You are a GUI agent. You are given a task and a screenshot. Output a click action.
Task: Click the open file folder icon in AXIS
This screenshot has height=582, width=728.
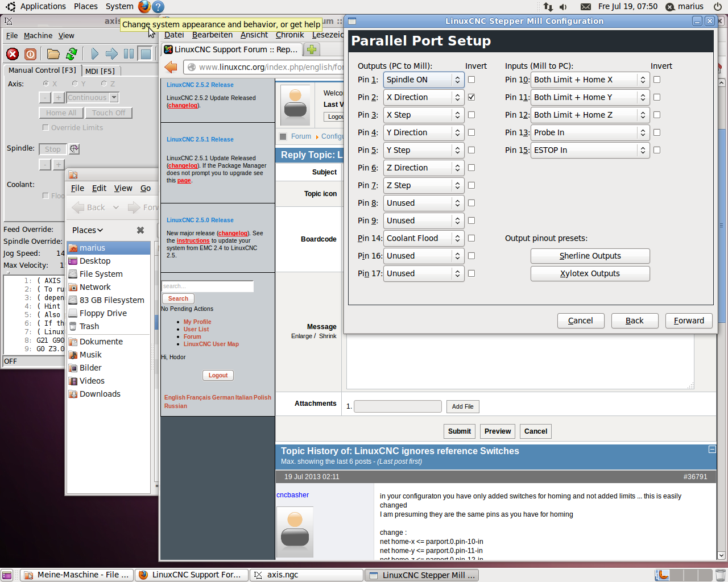point(53,54)
